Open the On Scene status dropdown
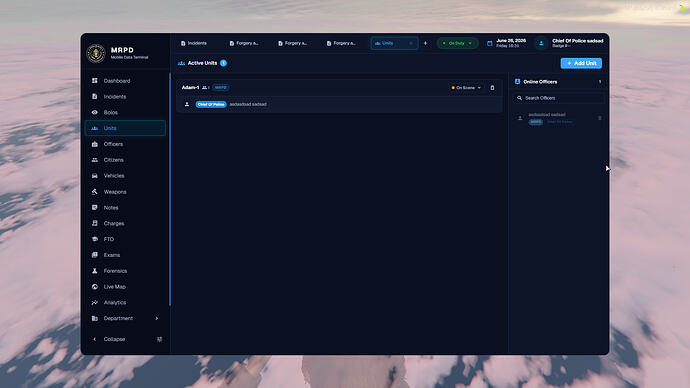 click(466, 88)
